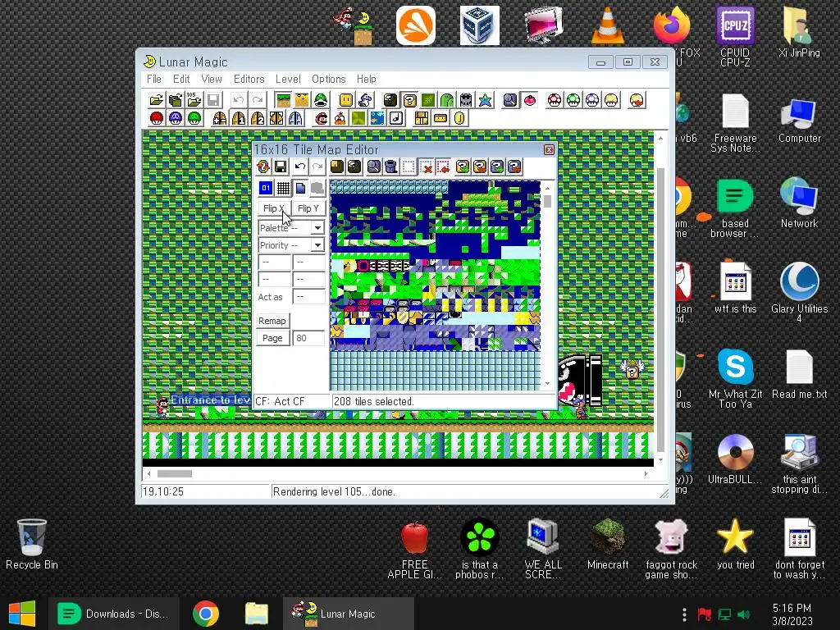This screenshot has height=630, width=840.
Task: Open the Editors menu
Action: click(x=249, y=80)
